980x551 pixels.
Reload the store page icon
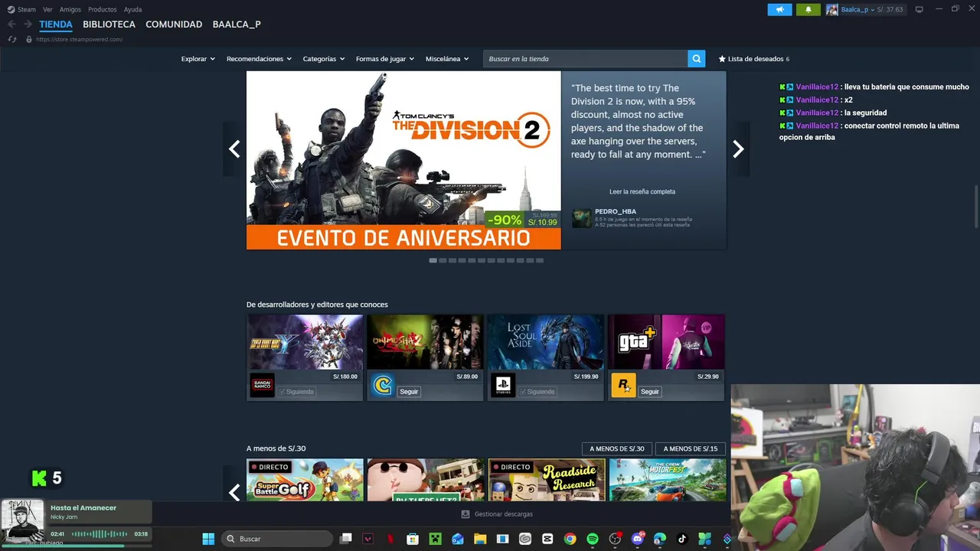click(x=12, y=39)
